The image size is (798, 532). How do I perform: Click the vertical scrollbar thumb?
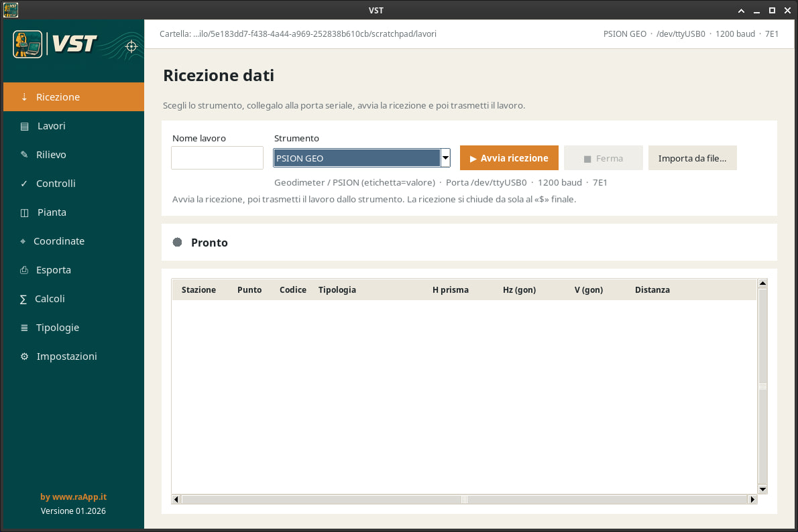coord(762,386)
